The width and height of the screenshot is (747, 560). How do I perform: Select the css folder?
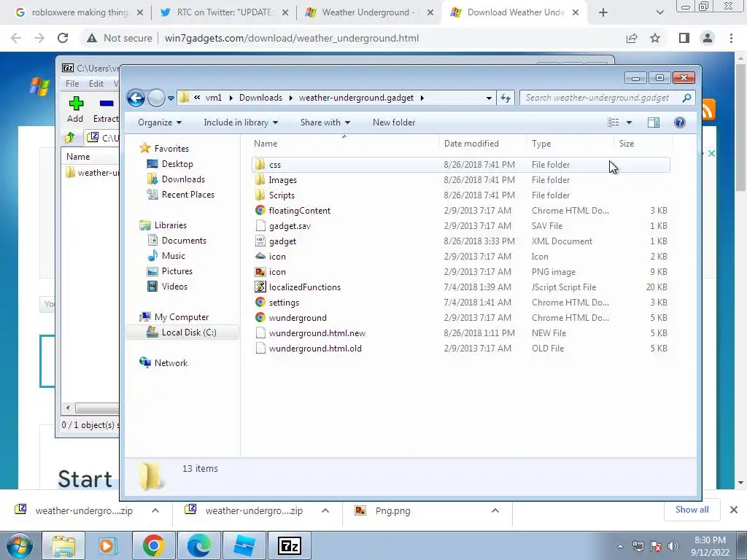click(x=461, y=165)
